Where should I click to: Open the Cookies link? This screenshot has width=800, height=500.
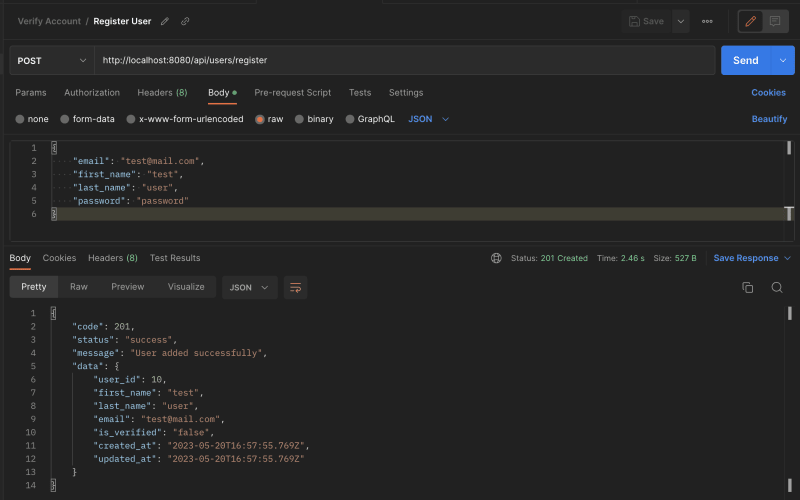coord(768,93)
